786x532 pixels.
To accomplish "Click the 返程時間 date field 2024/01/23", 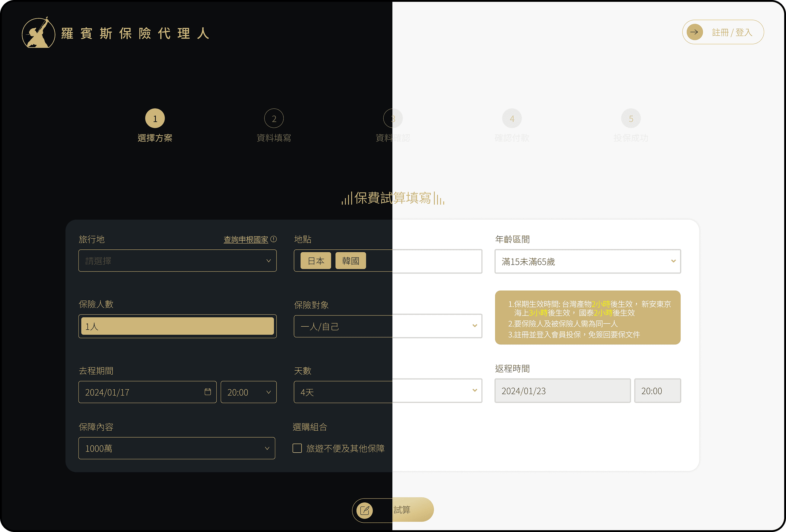I will pos(562,390).
